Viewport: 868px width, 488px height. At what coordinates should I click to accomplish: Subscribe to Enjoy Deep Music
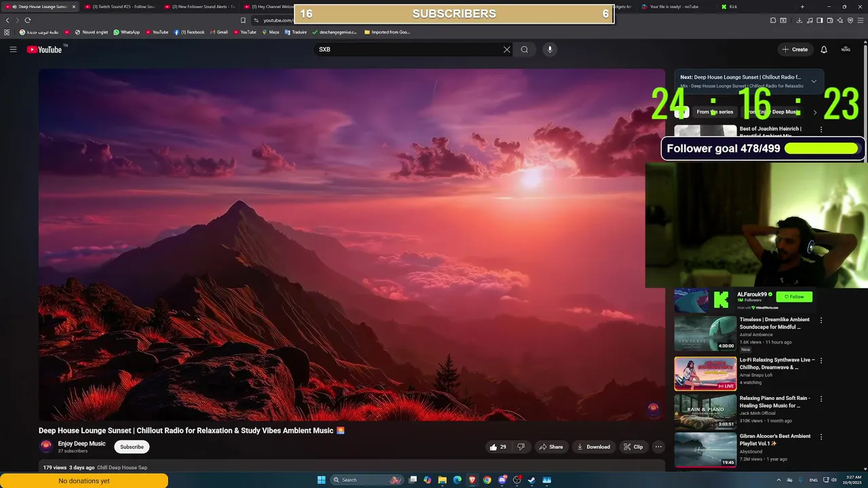pos(132,447)
